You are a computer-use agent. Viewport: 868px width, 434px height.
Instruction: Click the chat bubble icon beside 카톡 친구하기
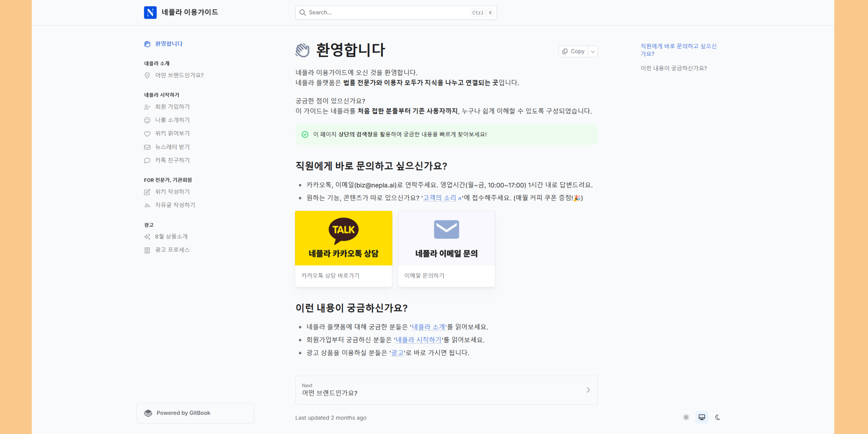click(x=147, y=161)
